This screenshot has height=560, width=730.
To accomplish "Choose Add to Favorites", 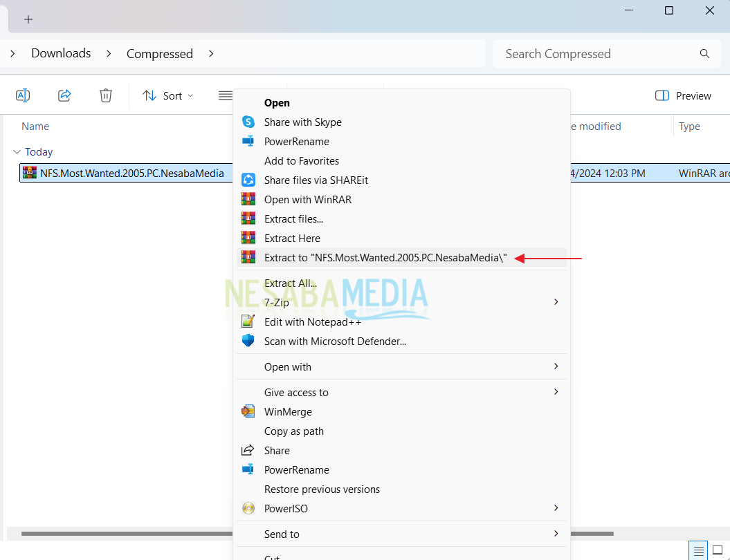I will click(x=401, y=161).
